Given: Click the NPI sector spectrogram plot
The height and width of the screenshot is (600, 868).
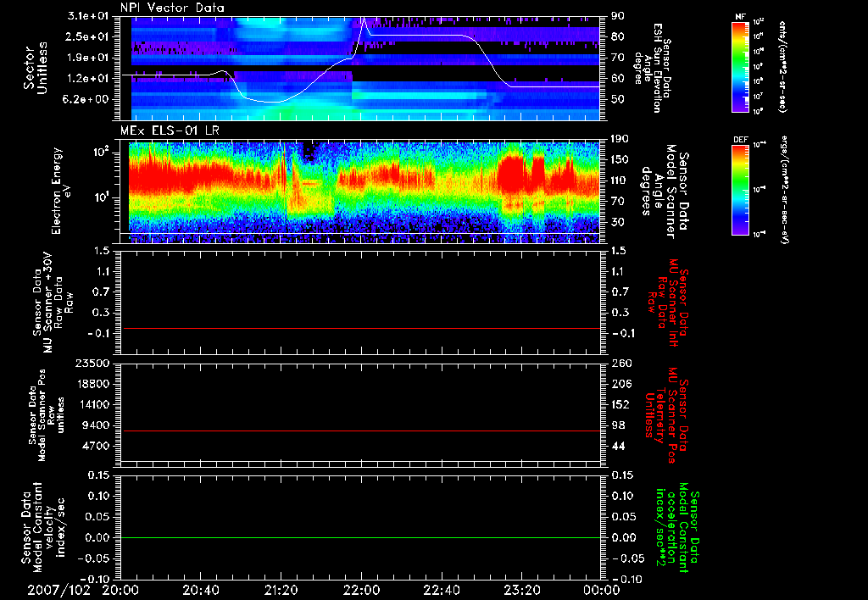Looking at the screenshot, I should click(x=360, y=68).
